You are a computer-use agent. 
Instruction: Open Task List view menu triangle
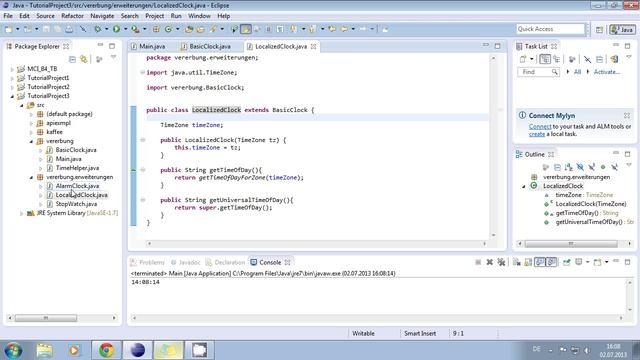click(x=629, y=58)
